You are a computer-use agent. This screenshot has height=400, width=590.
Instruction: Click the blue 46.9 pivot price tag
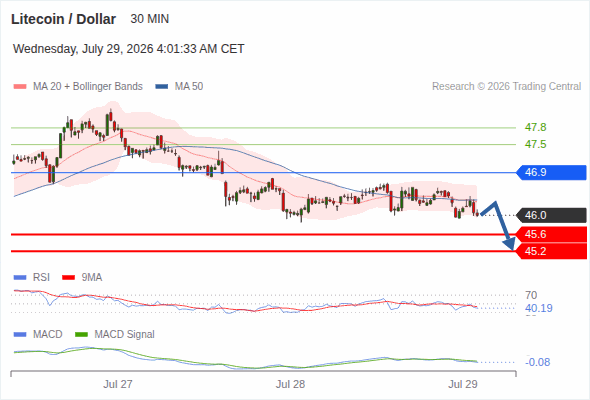pos(551,172)
